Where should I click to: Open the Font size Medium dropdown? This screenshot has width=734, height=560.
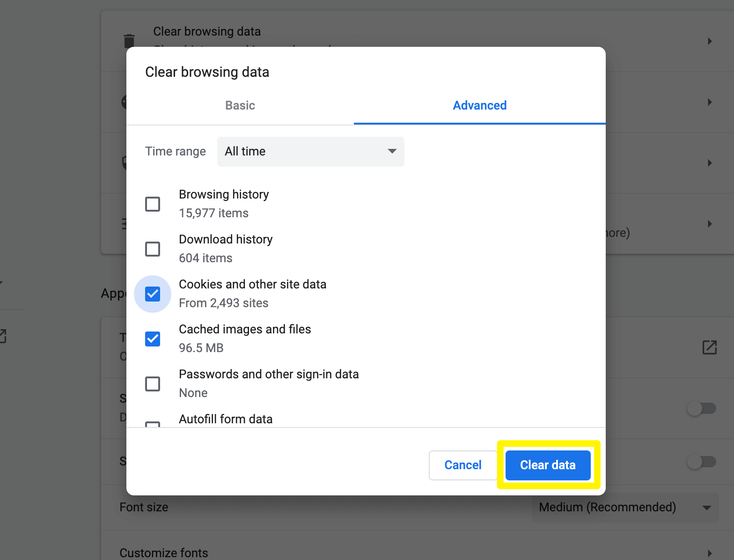625,507
